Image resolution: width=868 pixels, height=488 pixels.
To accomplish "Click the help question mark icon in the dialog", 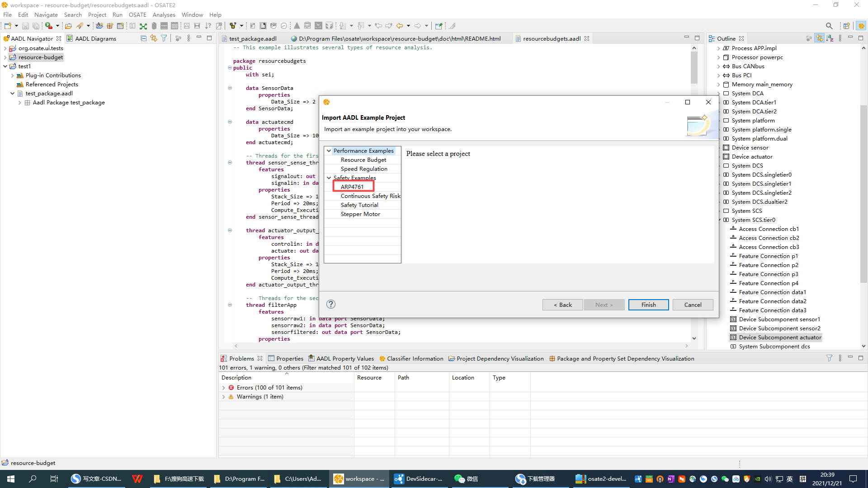I will coord(331,304).
